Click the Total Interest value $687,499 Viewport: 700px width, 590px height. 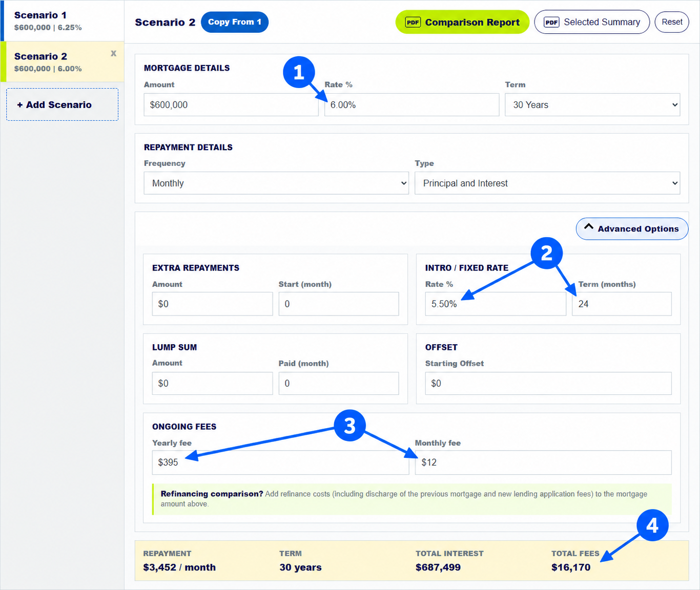point(438,567)
